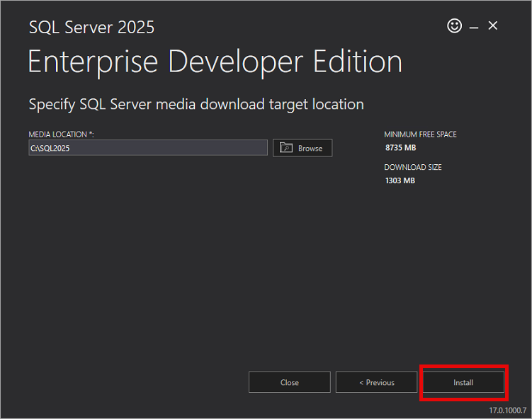Click the SQL Server 2025 title text
The height and width of the screenshot is (419, 532).
91,28
